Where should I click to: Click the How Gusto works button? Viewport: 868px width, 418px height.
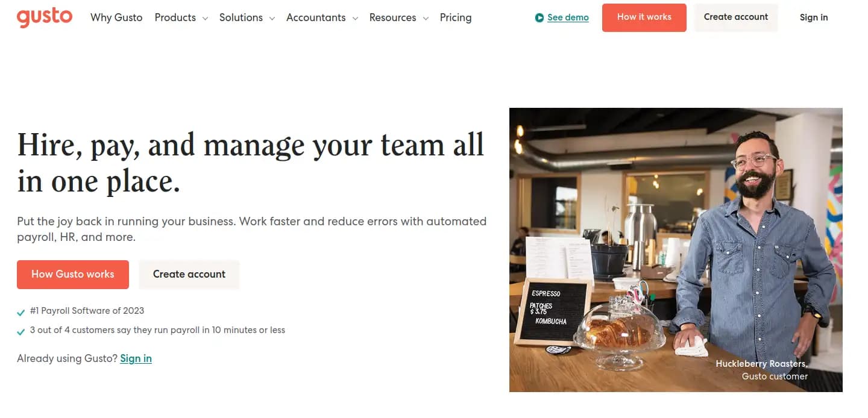tap(73, 275)
